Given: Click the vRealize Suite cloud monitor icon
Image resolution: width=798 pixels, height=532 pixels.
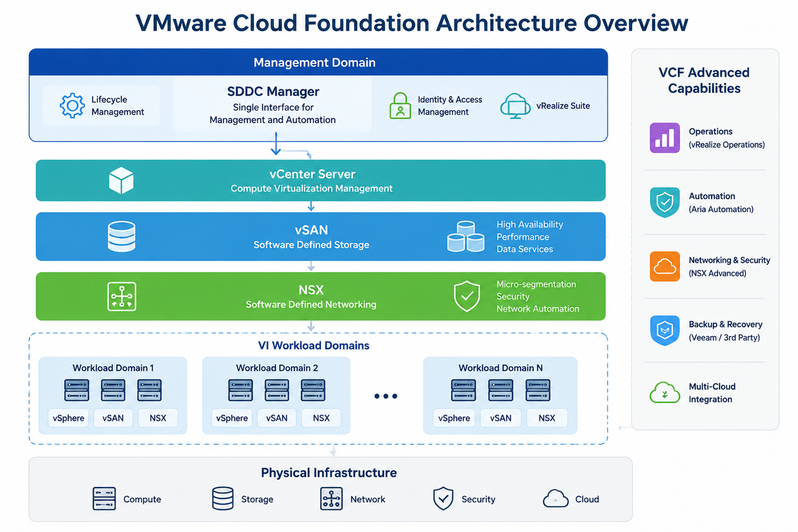Looking at the screenshot, I should (x=515, y=106).
